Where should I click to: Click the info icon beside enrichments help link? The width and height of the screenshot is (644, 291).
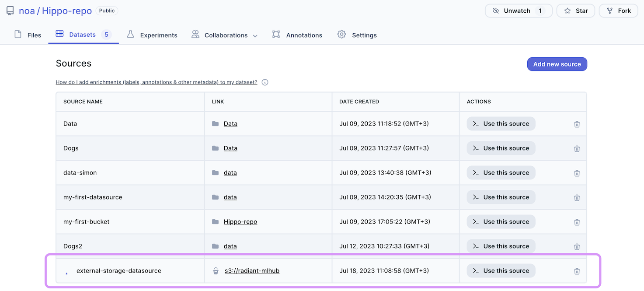tap(265, 82)
